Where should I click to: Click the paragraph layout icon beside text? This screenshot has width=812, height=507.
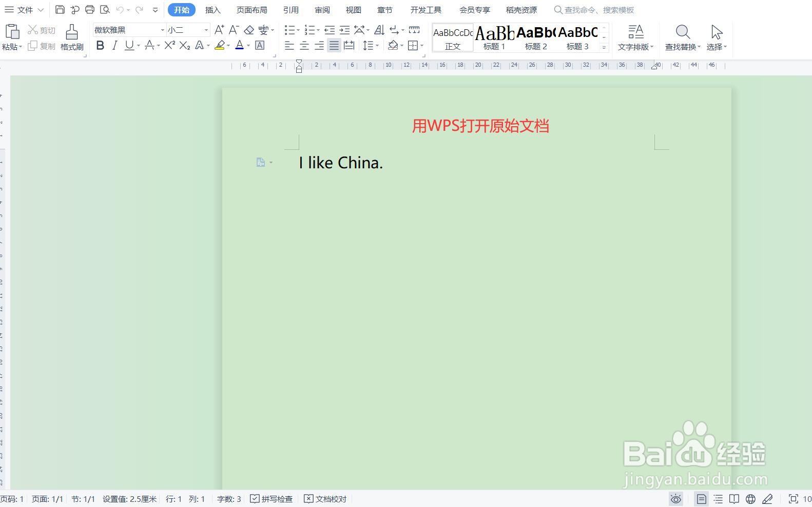click(x=261, y=162)
